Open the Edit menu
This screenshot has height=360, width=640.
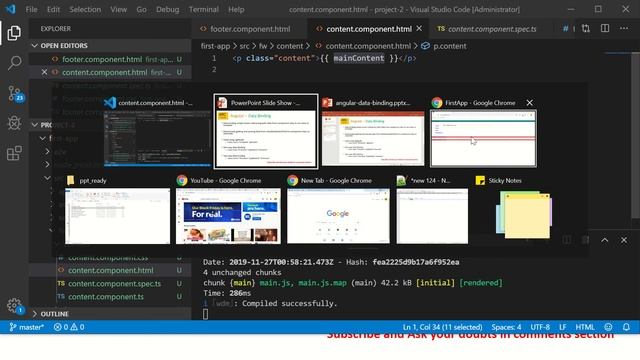(x=53, y=9)
